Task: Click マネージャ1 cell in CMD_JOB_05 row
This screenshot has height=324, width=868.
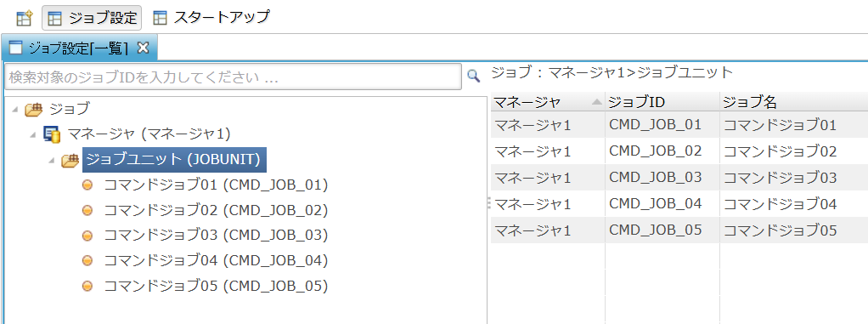Action: coord(548,230)
